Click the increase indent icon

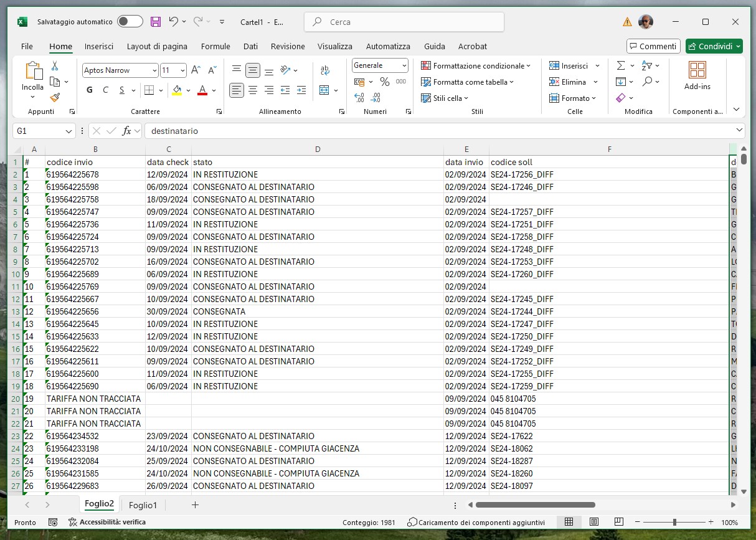[x=301, y=90]
